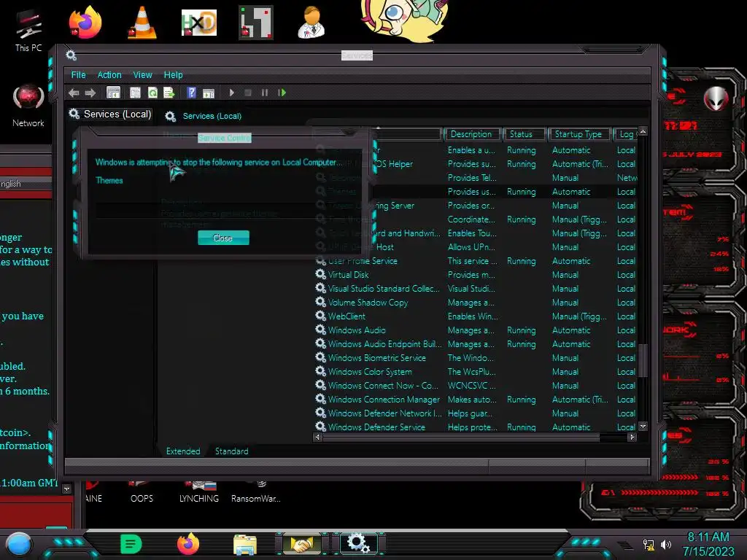Select the Windows Biometric Service row
The height and width of the screenshot is (560, 747).
point(476,357)
